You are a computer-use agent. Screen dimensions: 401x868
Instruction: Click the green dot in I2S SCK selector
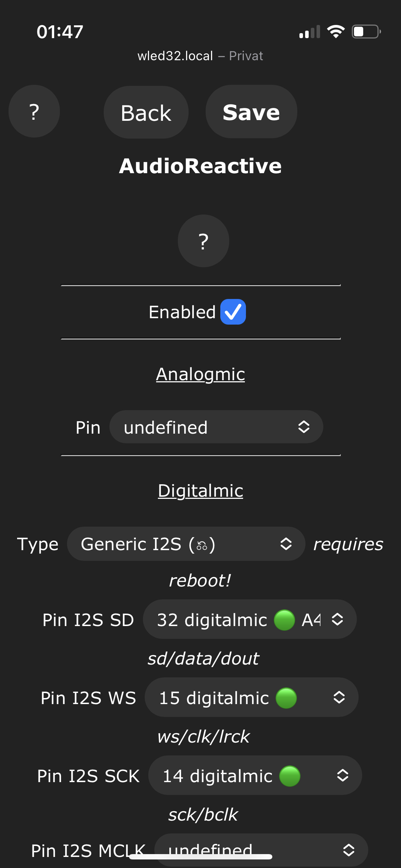pos(290,776)
